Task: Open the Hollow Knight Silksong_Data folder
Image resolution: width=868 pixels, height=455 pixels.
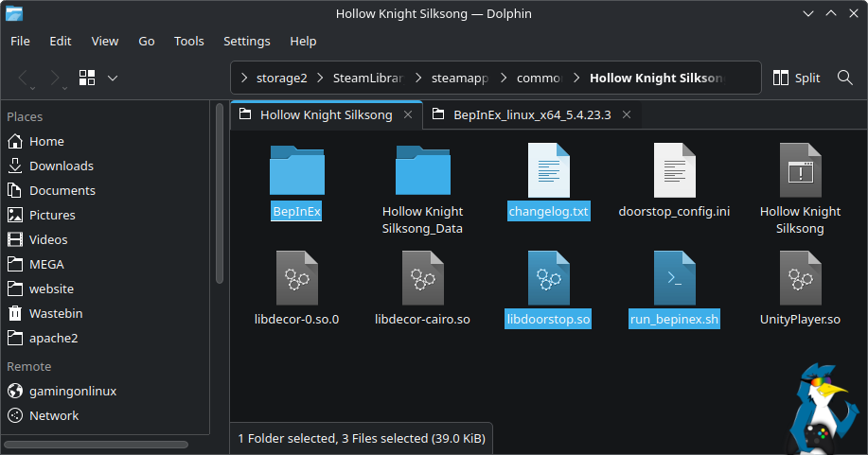Action: pos(422,170)
